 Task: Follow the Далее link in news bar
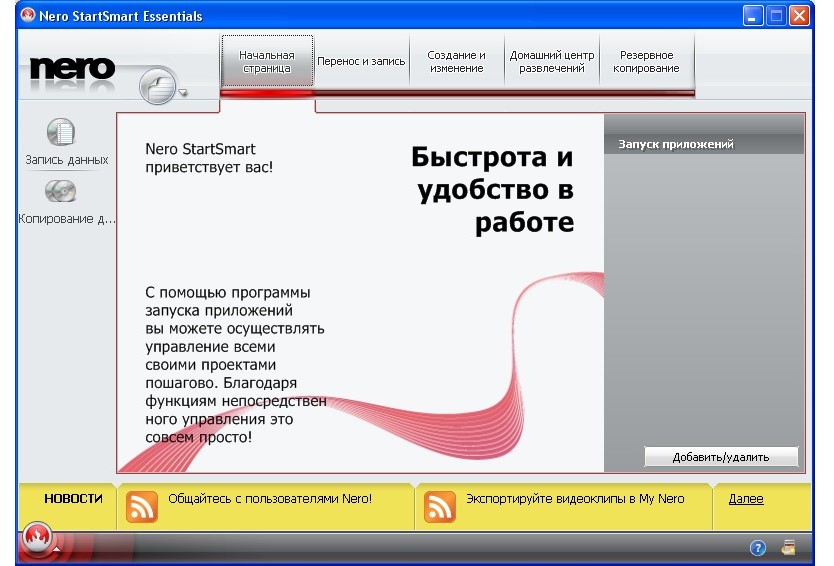pyautogui.click(x=745, y=498)
